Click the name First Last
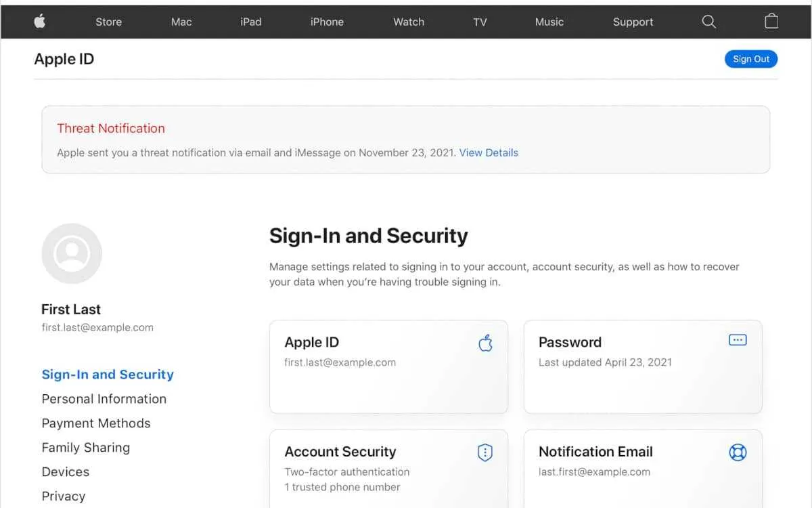The width and height of the screenshot is (812, 508). (71, 310)
